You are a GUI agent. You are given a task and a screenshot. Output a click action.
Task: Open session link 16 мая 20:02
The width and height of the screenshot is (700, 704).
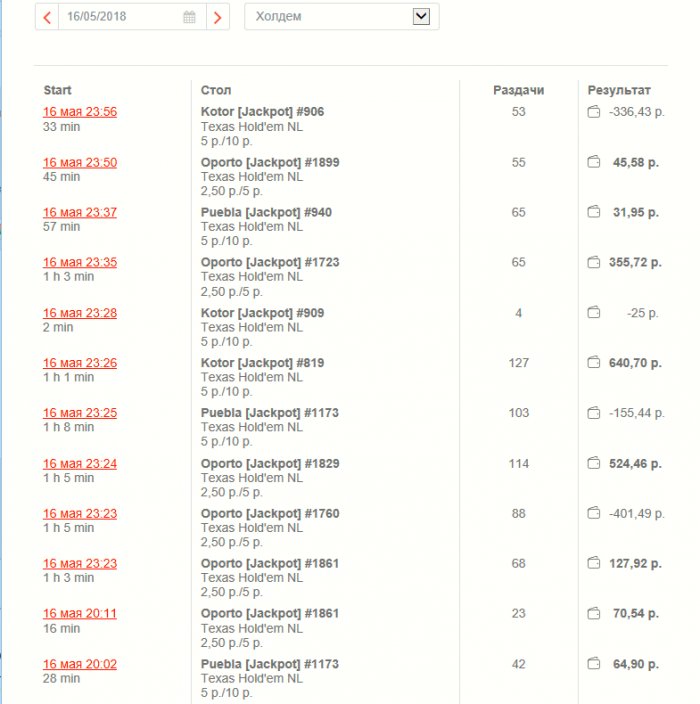tap(80, 664)
